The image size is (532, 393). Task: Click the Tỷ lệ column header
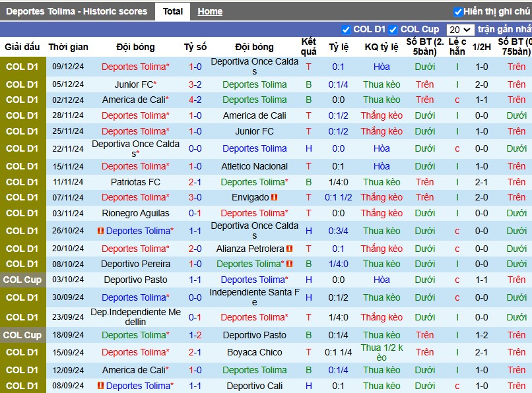pos(338,47)
